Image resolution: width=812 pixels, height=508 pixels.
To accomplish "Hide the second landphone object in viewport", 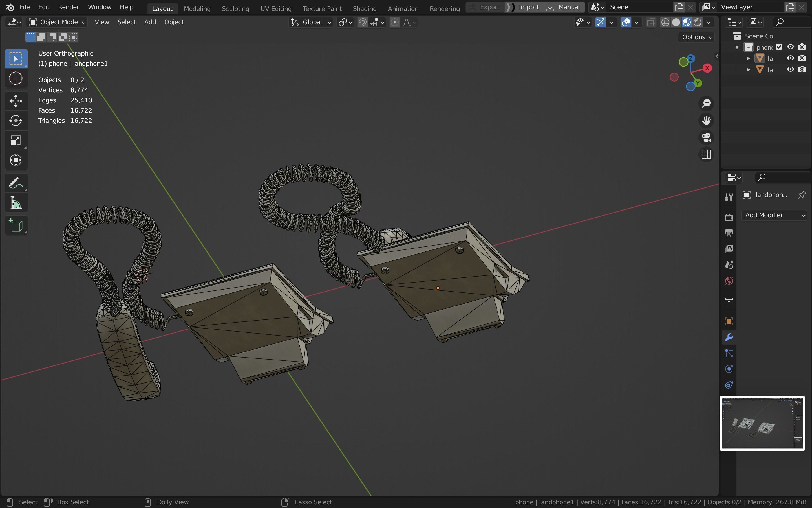I will (791, 69).
